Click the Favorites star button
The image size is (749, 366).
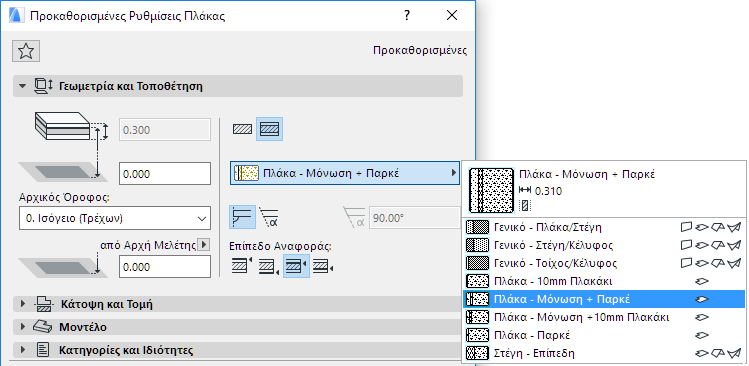pos(26,51)
